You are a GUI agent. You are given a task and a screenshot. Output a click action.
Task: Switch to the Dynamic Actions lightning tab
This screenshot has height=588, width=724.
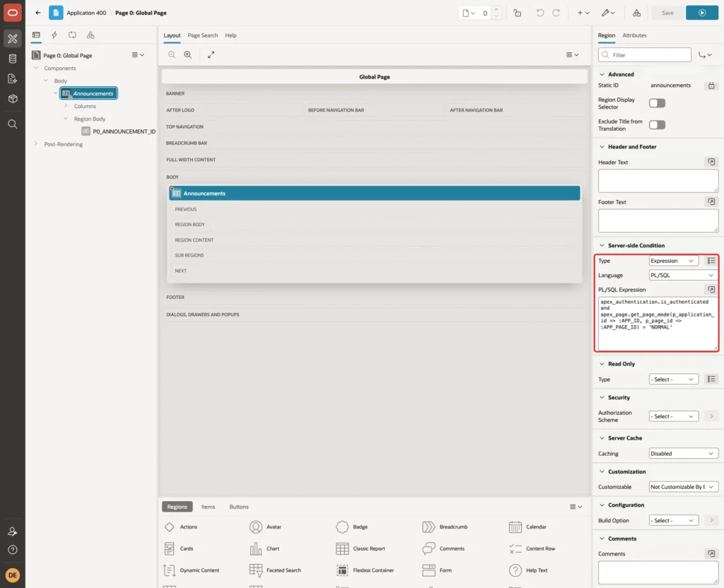click(x=54, y=35)
